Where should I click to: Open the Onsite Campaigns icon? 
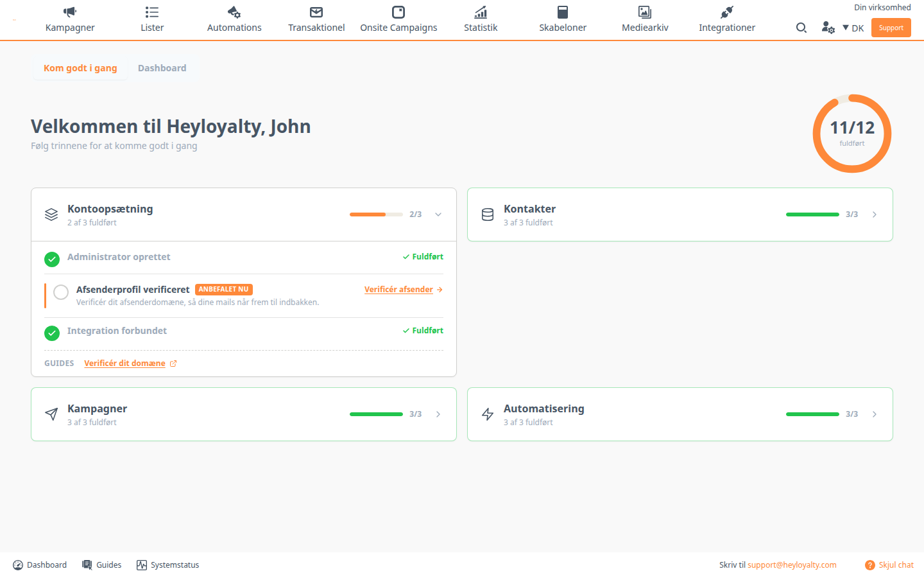point(398,12)
